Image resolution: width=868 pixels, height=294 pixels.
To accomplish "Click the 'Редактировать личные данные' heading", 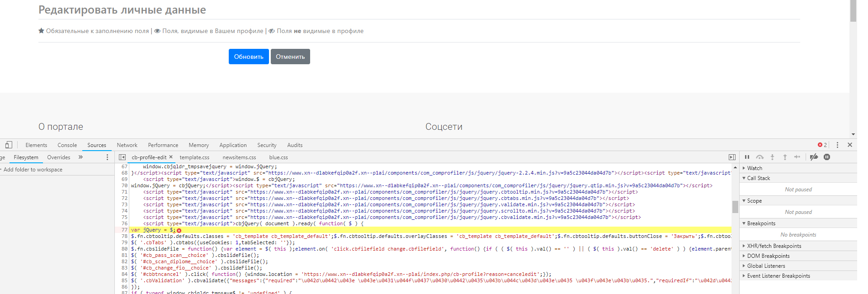I will 122,10.
